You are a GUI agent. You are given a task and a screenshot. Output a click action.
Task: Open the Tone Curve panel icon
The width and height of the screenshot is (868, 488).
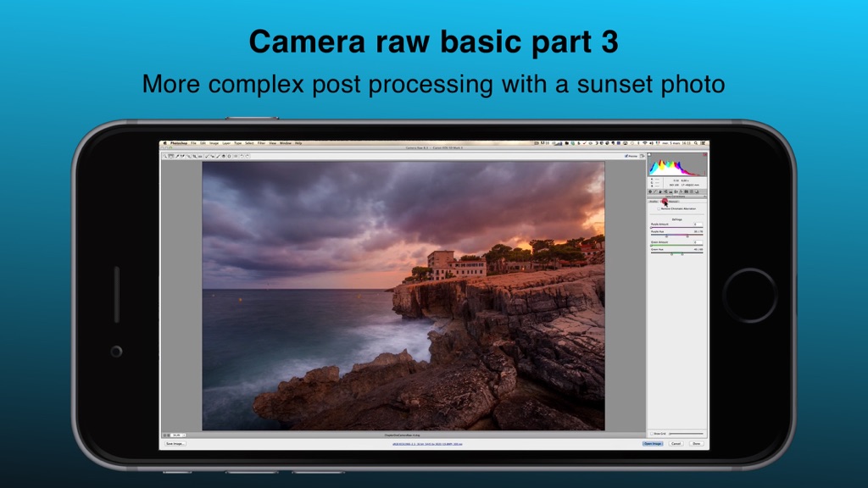click(655, 191)
